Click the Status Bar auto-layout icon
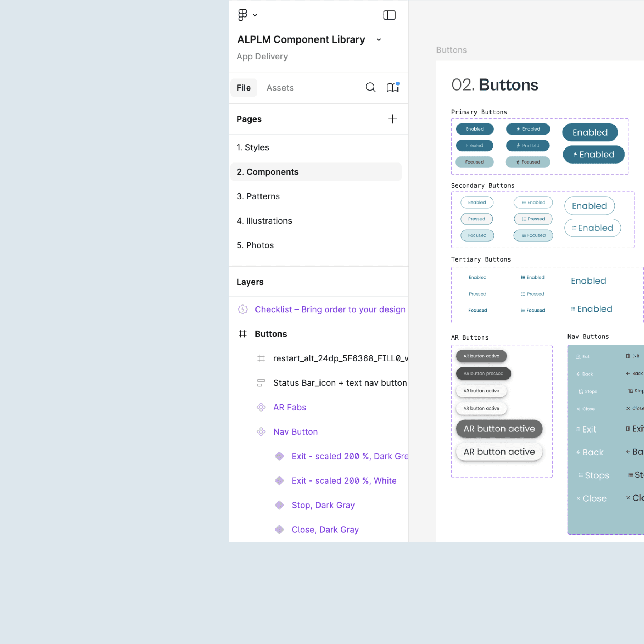Image resolution: width=644 pixels, height=644 pixels. (261, 383)
